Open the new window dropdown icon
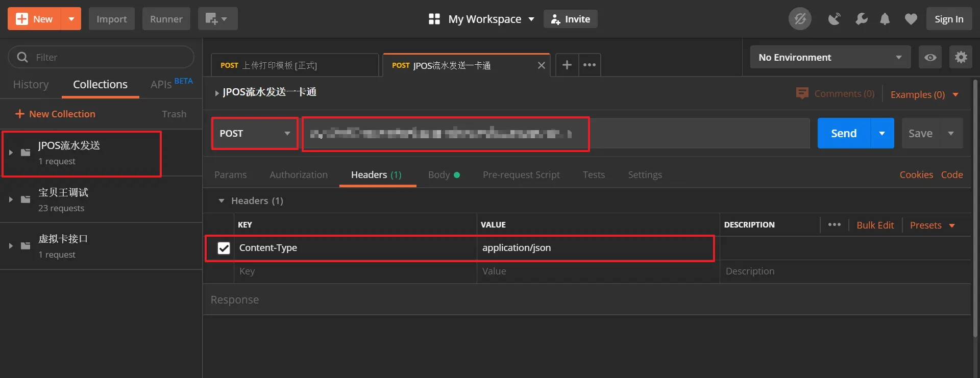 pyautogui.click(x=217, y=19)
